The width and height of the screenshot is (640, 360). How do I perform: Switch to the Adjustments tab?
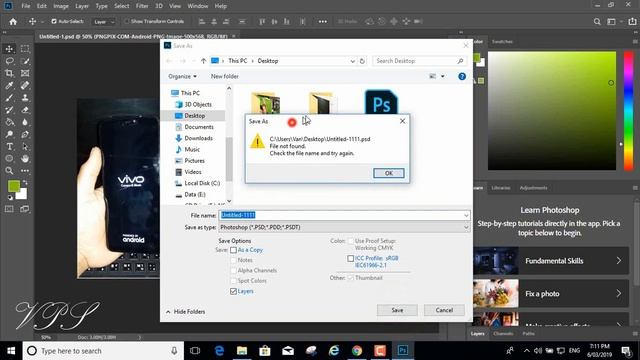(x=533, y=188)
